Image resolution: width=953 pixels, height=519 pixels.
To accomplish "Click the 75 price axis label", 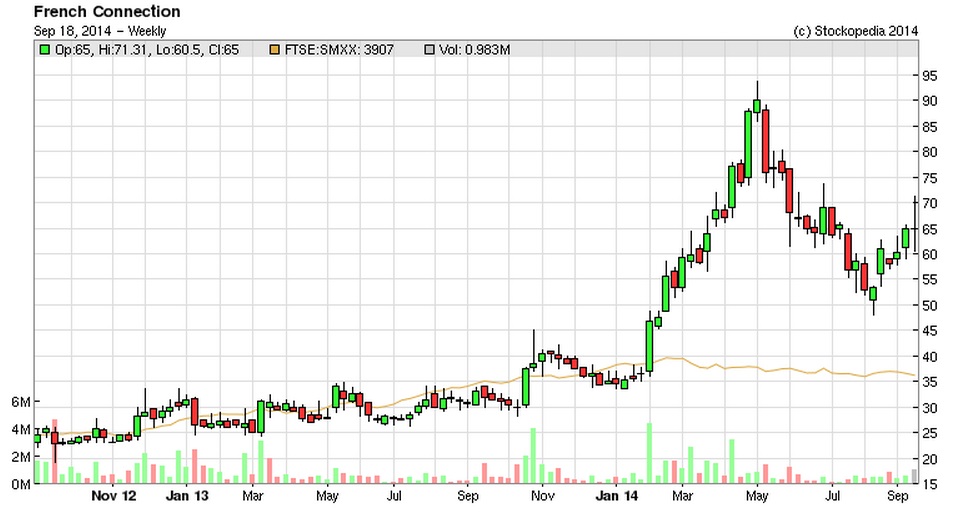I will pyautogui.click(x=929, y=177).
